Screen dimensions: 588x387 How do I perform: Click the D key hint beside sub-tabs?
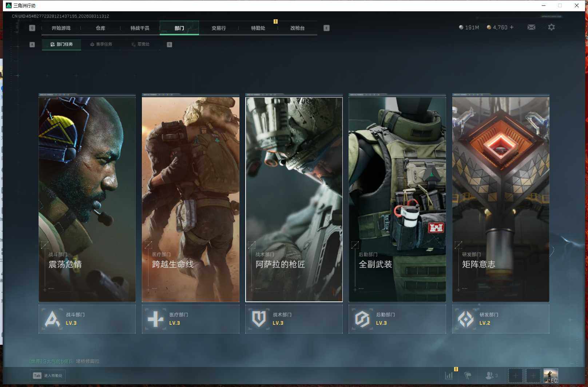(x=169, y=44)
